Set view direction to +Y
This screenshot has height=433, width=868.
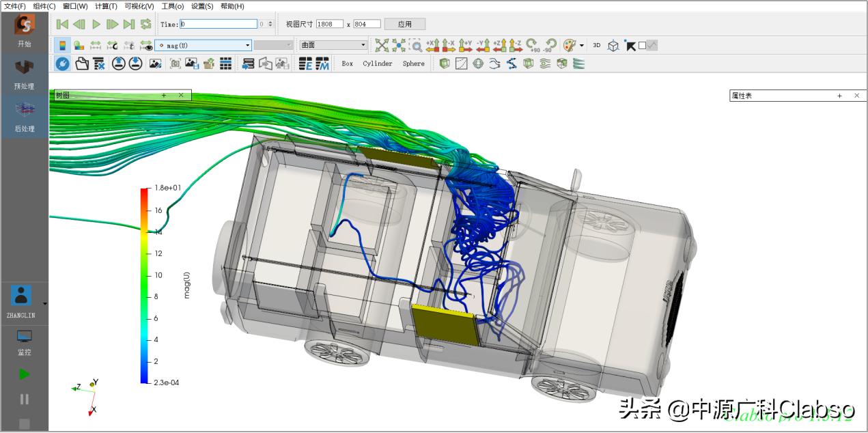coord(466,45)
